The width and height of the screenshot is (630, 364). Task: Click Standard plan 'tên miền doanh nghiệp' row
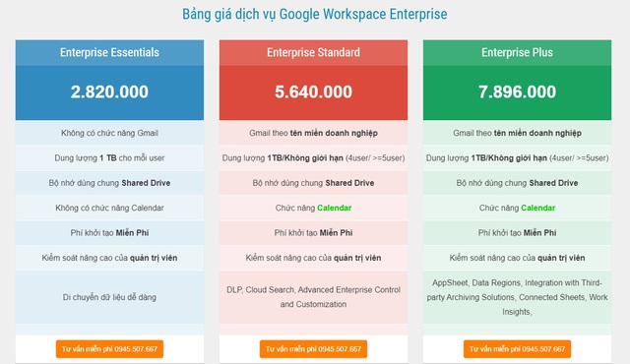313,133
